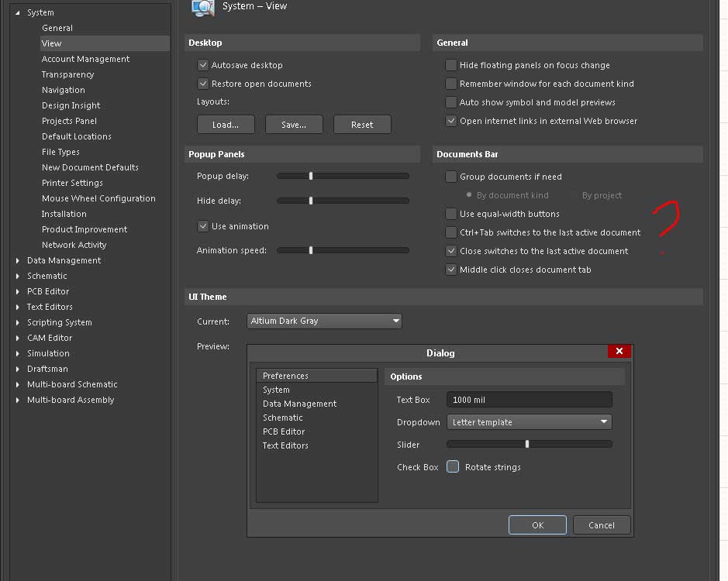Screen dimensions: 728x581
Task: Expand the Data Management tree node
Action: pos(18,261)
